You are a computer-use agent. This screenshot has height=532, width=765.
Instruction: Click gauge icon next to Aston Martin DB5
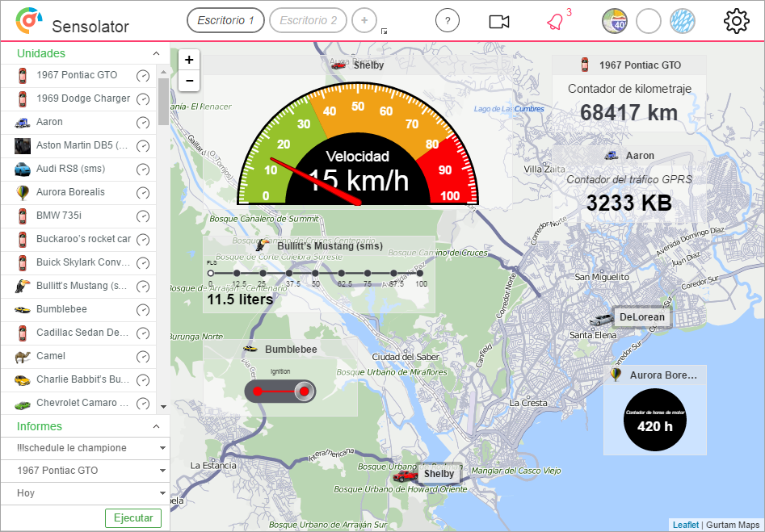coord(142,146)
